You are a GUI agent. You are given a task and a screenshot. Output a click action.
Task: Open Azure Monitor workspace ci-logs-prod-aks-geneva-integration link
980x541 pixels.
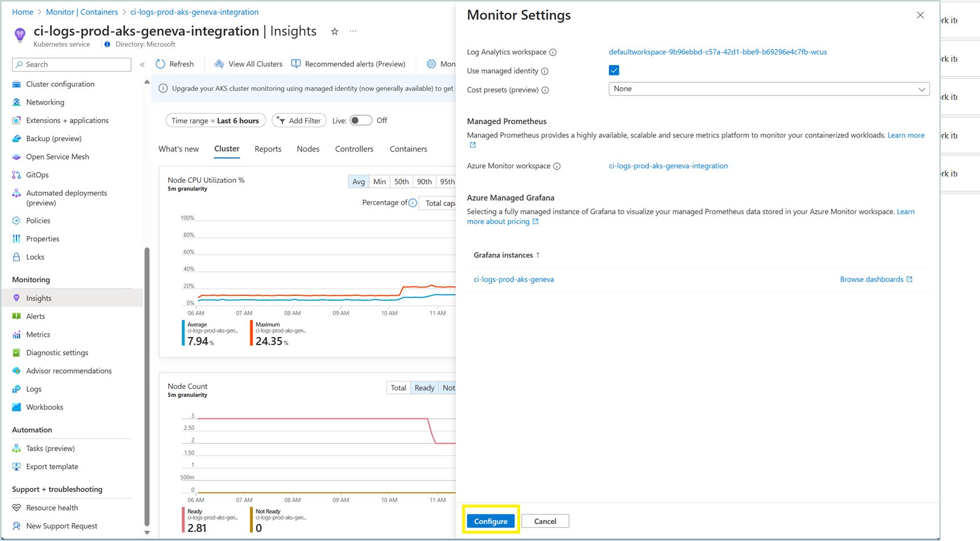click(668, 166)
